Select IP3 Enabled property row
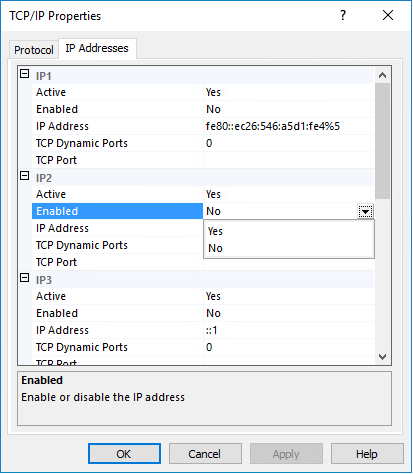 (203, 313)
